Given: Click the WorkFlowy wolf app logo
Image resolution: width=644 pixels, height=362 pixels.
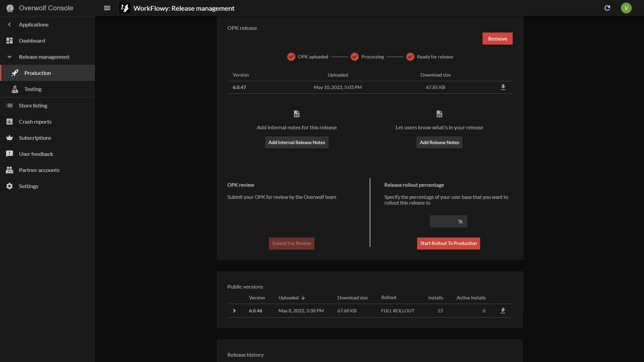Looking at the screenshot, I should (x=125, y=8).
